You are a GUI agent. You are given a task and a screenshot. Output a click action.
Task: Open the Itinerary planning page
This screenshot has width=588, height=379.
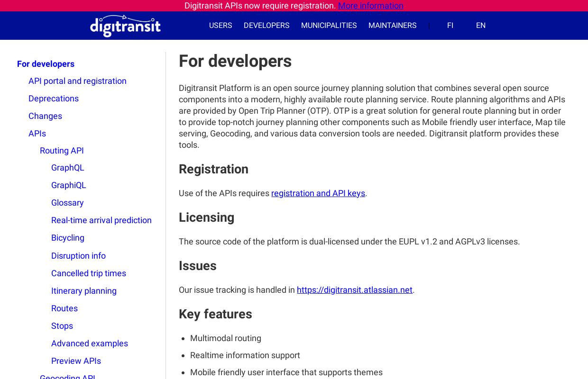84,291
